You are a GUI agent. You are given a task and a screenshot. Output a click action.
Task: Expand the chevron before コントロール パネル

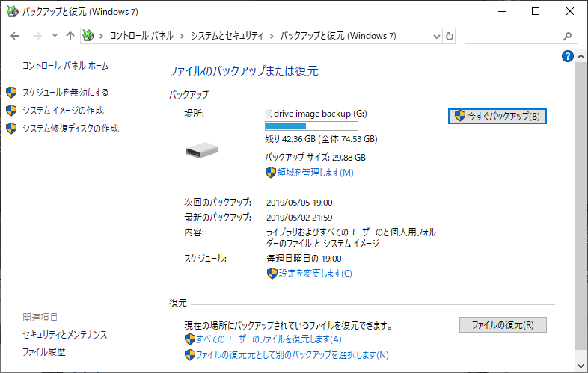(x=101, y=37)
